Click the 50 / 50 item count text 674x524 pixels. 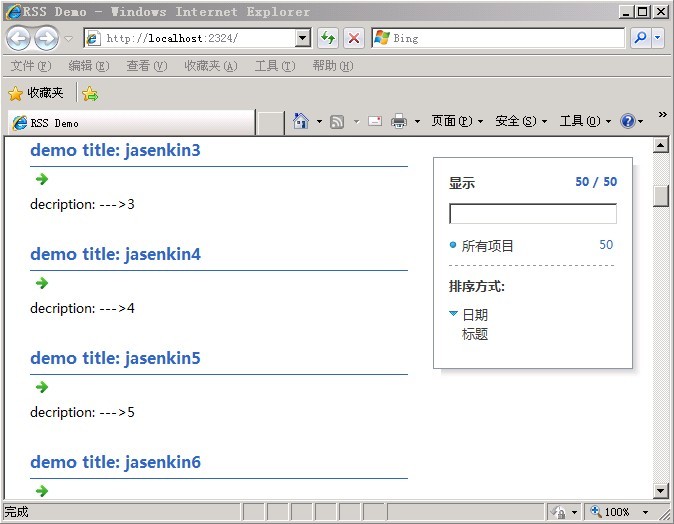tap(596, 182)
